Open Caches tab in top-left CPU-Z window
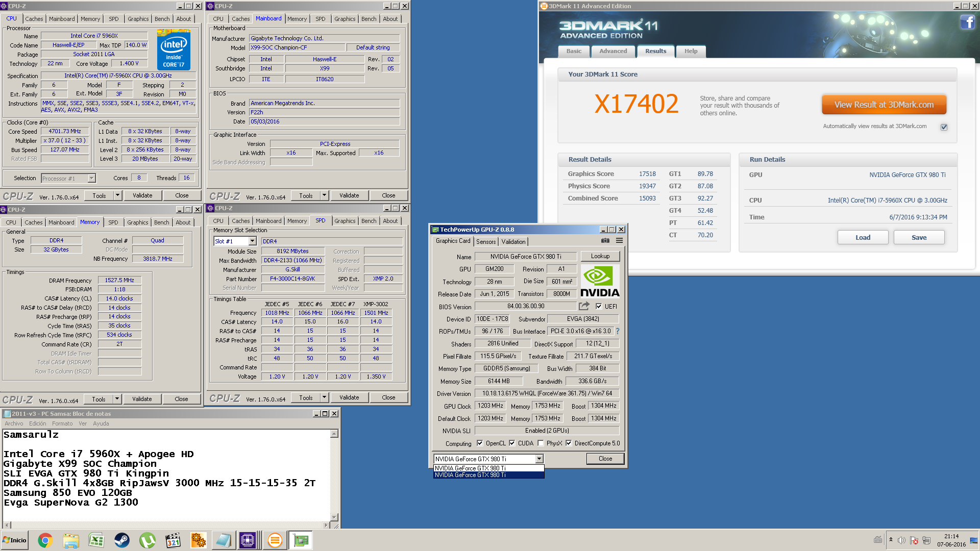The width and height of the screenshot is (980, 551). click(34, 19)
